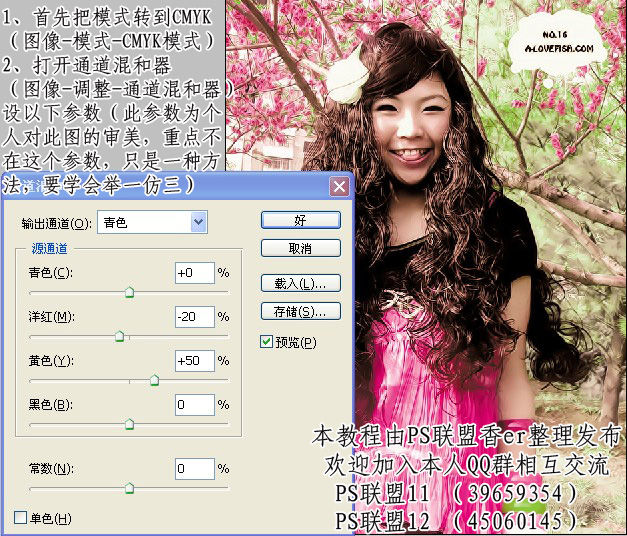627x536 pixels.
Task: Click the 好 confirm button
Action: 300,220
